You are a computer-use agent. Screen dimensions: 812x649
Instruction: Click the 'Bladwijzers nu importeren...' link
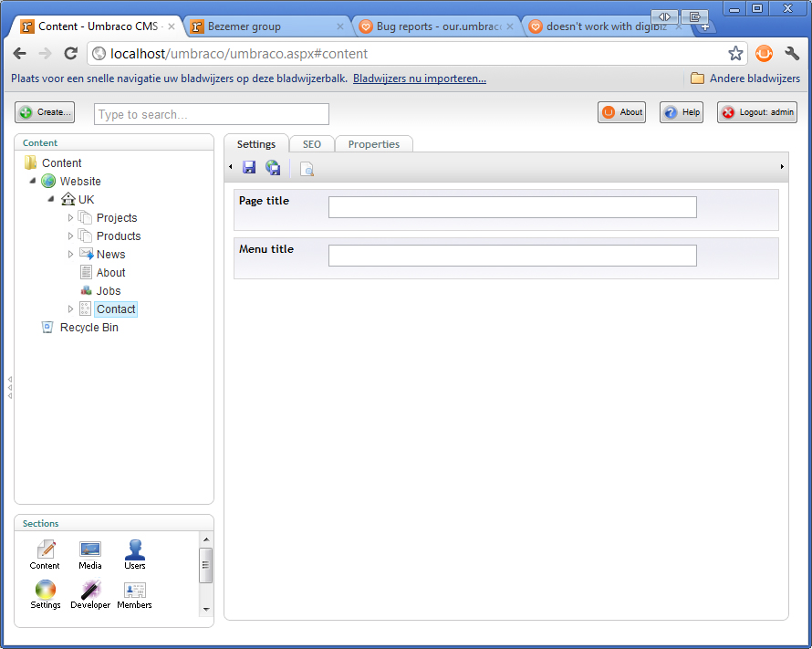(420, 79)
